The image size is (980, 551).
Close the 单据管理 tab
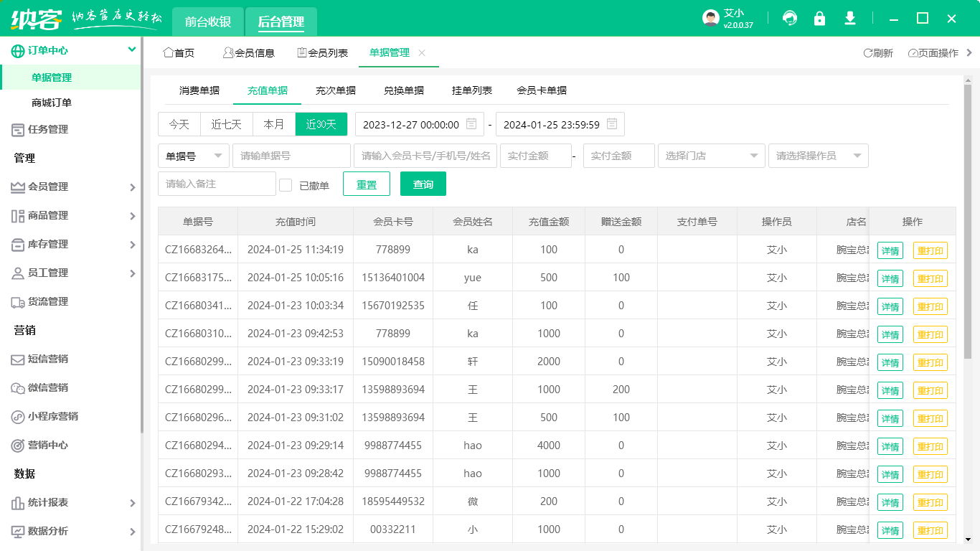click(x=422, y=53)
